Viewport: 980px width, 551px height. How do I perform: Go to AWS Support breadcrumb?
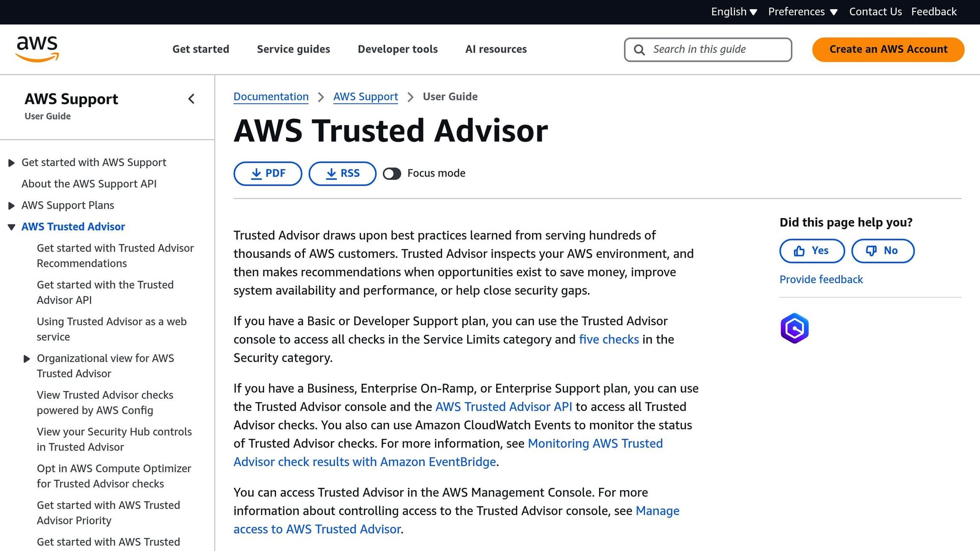(x=366, y=97)
